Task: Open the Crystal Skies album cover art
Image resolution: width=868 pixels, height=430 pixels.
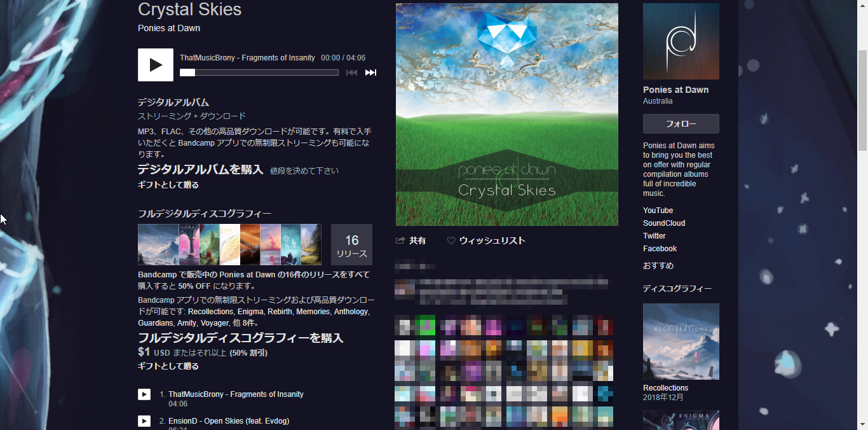Action: tap(507, 114)
